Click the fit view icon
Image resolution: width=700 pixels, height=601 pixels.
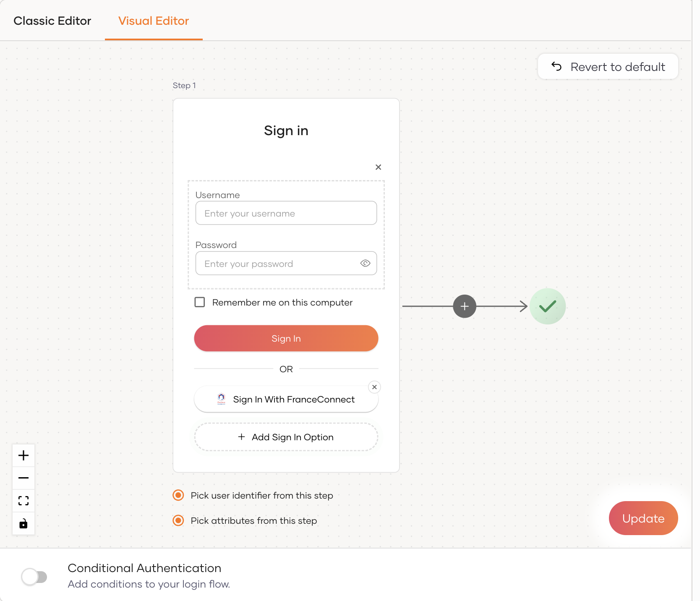[x=24, y=501]
